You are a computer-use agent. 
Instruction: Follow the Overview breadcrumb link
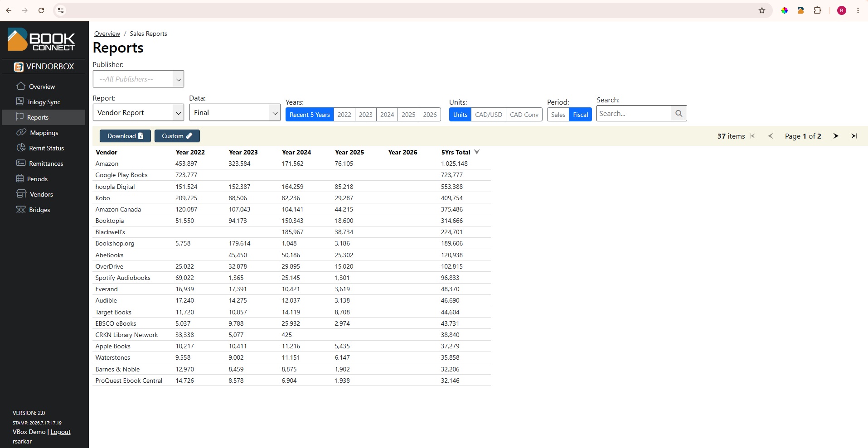point(107,34)
